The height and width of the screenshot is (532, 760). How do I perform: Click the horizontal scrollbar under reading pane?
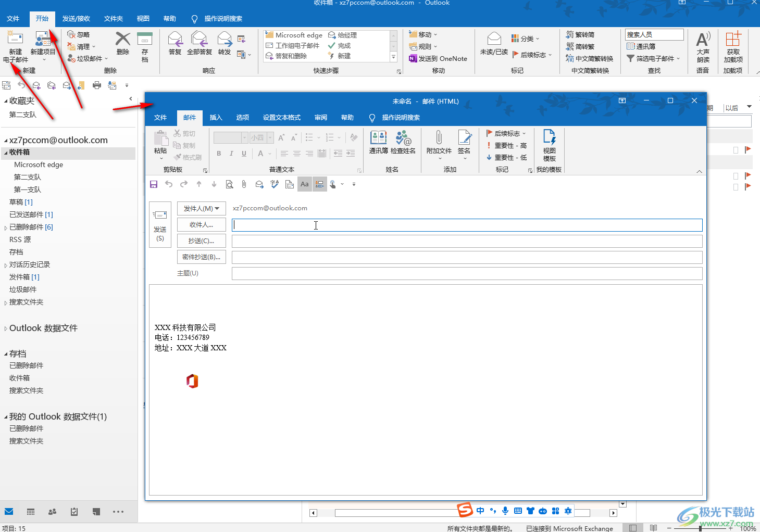[463, 513]
